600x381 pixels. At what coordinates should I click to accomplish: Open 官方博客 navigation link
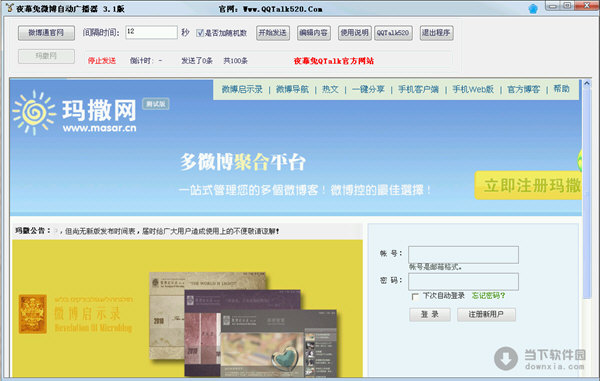(523, 90)
